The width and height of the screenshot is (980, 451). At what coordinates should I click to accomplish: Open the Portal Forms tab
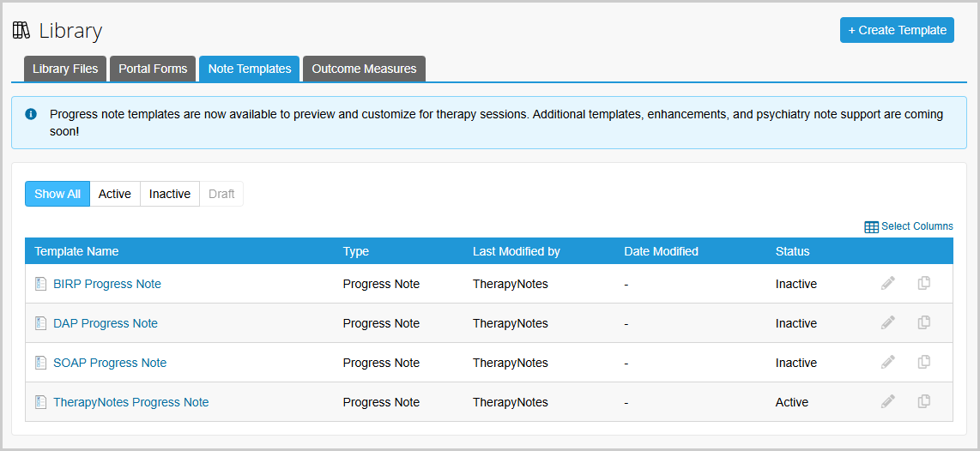153,69
